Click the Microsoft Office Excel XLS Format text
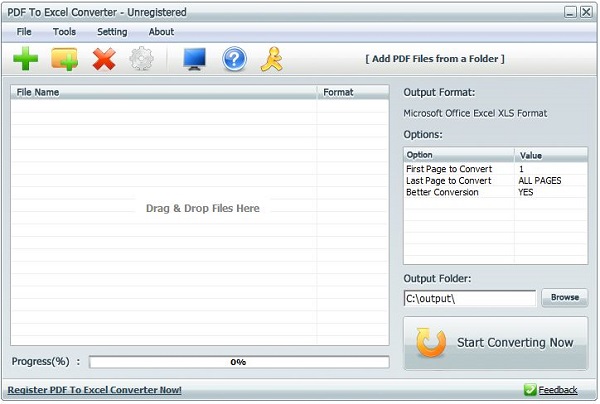Image resolution: width=600 pixels, height=404 pixels. point(475,113)
